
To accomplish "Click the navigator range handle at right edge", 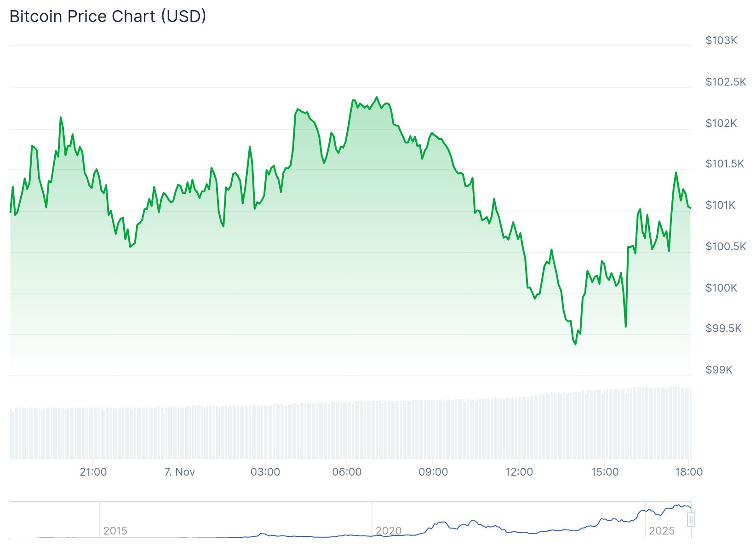I will pos(691,520).
